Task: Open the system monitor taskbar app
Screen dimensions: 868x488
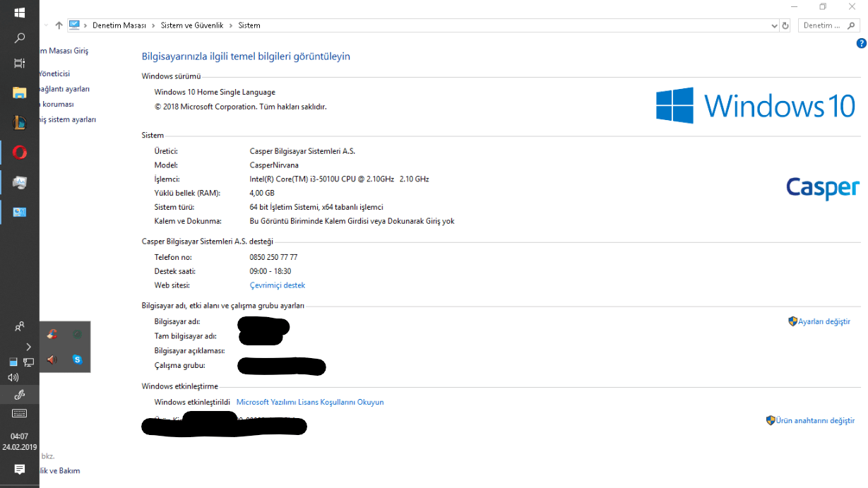Action: [20, 182]
